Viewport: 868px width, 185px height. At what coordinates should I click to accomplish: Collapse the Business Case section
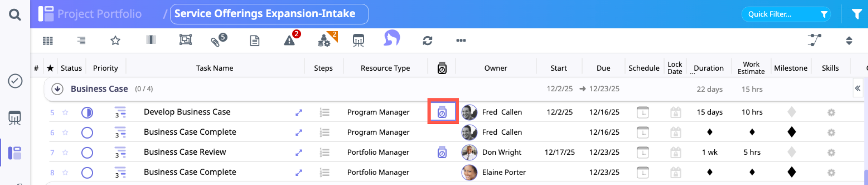(57, 89)
